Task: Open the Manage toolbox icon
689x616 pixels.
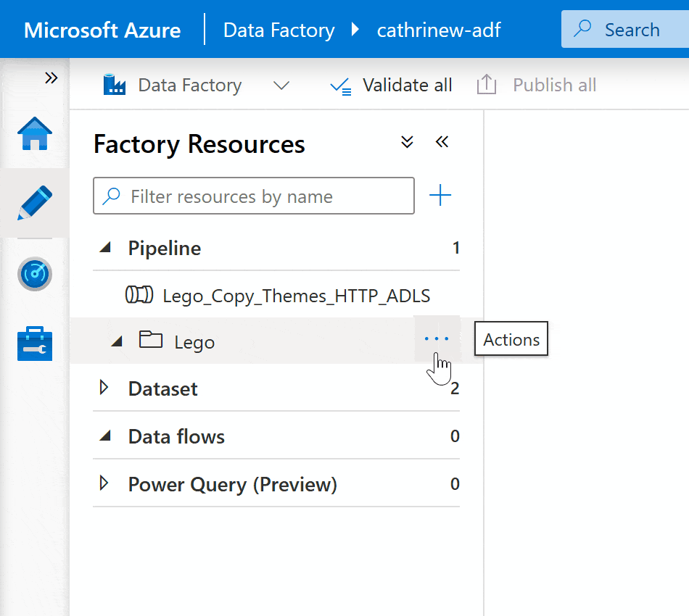Action: (35, 343)
